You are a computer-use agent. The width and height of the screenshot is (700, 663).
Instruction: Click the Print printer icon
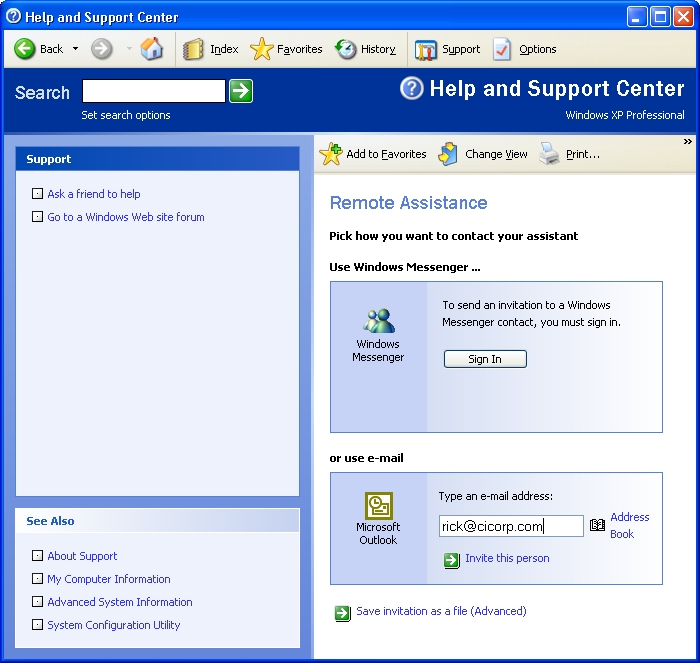(549, 154)
